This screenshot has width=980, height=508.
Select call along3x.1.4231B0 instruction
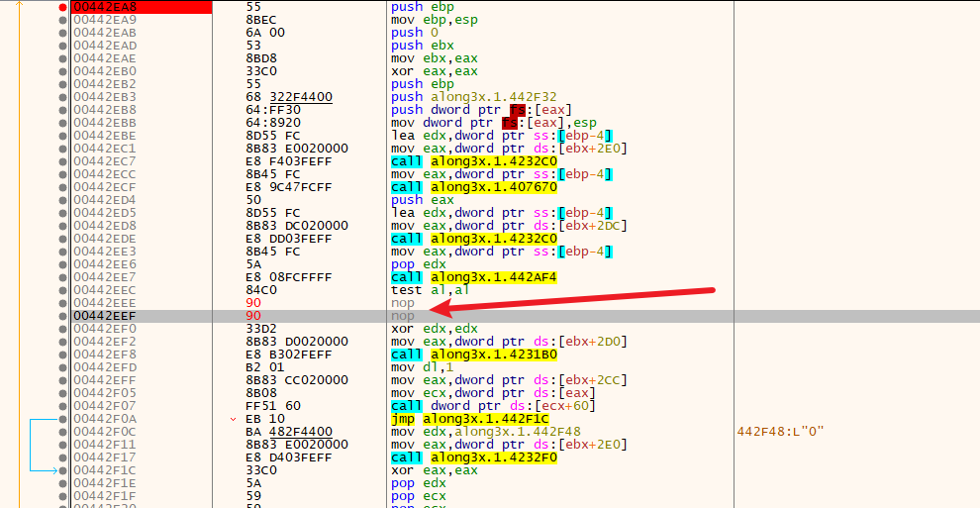tap(474, 355)
